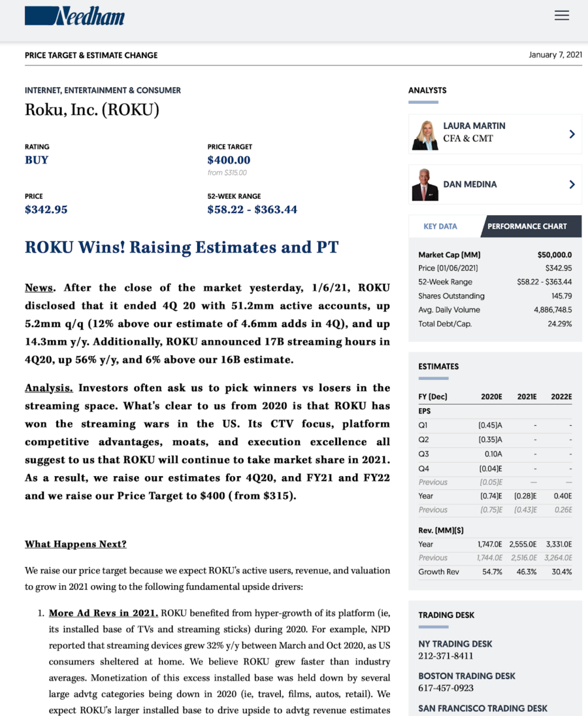Open the hamburger menu icon
This screenshot has width=588, height=716.
[562, 16]
